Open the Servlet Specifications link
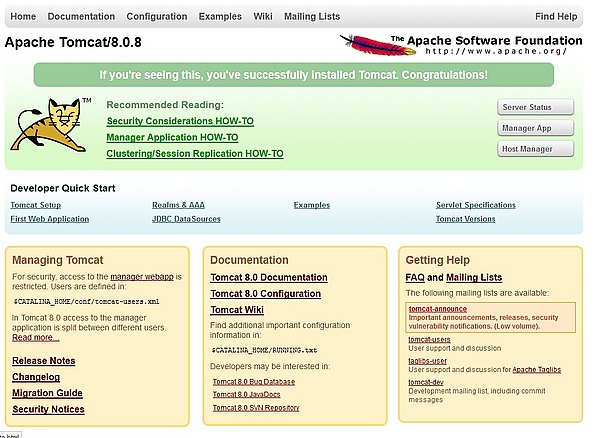The height and width of the screenshot is (438, 600). (476, 205)
